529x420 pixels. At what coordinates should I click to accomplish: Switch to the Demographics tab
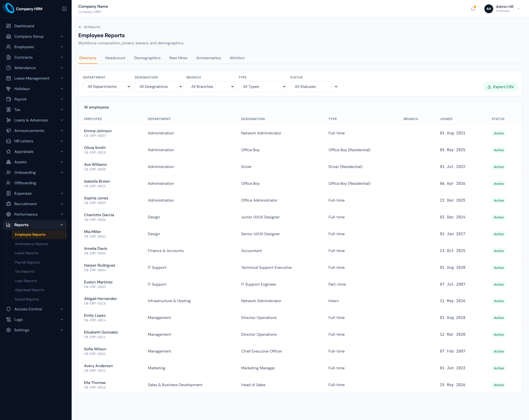point(147,58)
